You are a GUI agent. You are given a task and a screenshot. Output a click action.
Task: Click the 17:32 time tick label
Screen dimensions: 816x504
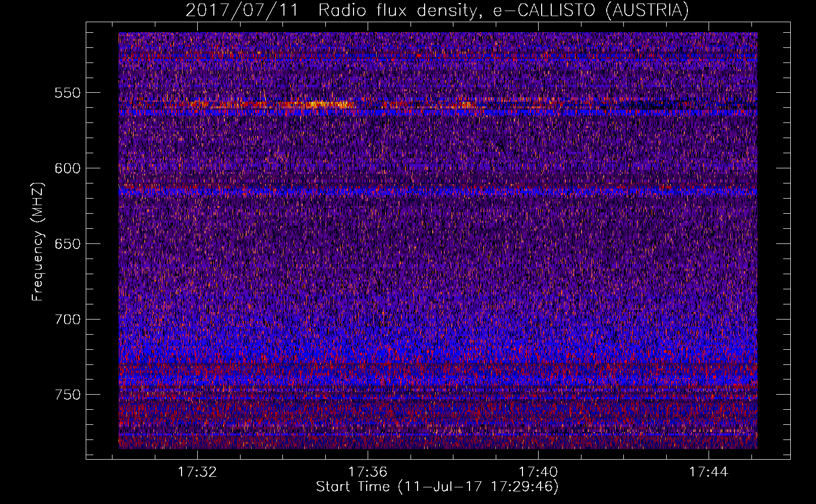[197, 472]
